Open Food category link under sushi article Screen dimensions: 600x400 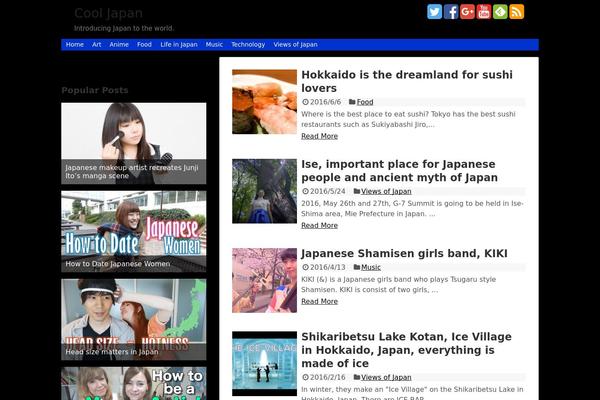coord(365,102)
